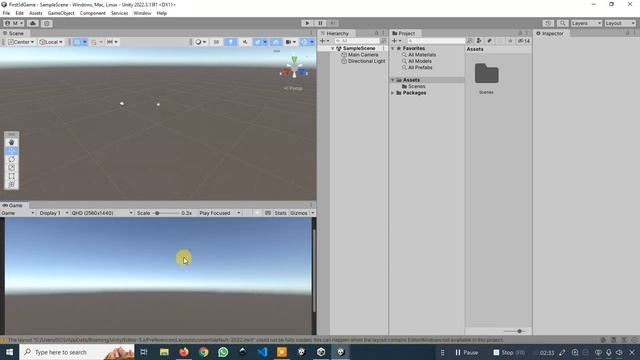Click the Hierarchy panel lock icon

pyautogui.click(x=376, y=33)
